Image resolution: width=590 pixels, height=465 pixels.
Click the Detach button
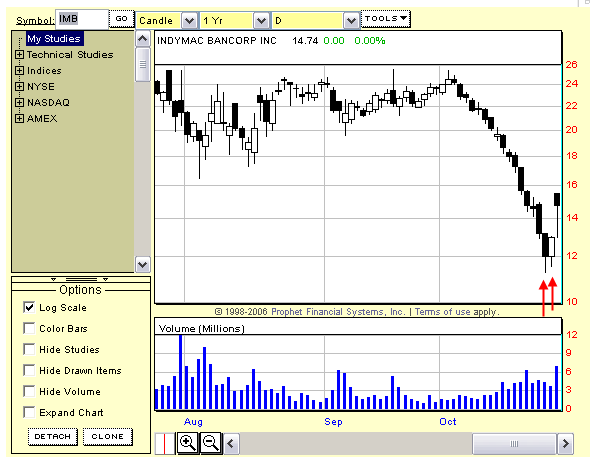53,436
